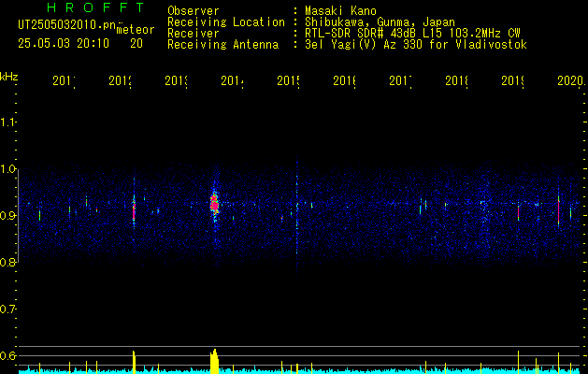Viewport: 588px width, 374px height.
Task: Click the vertical echo line under the 2015 label
Action: [297, 218]
